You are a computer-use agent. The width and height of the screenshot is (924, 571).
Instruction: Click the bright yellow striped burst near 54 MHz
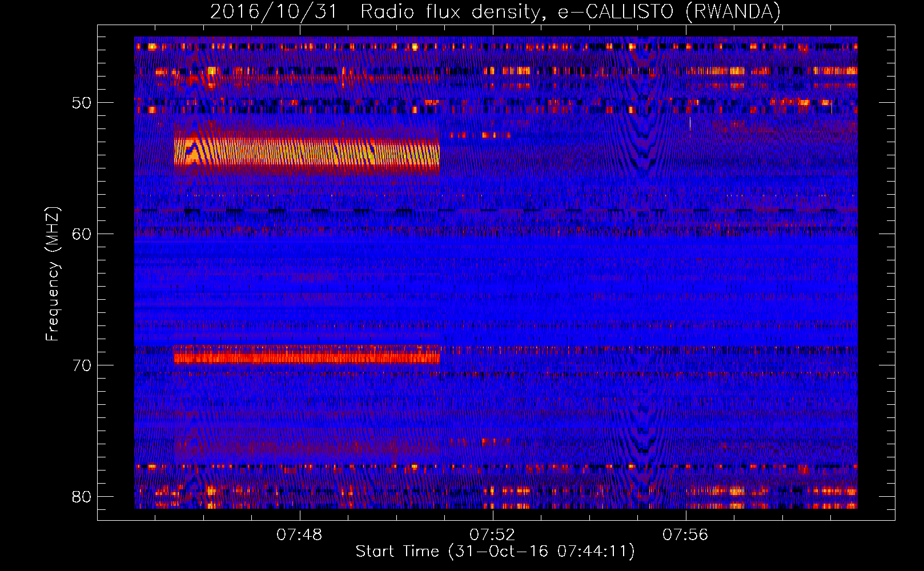click(x=307, y=152)
